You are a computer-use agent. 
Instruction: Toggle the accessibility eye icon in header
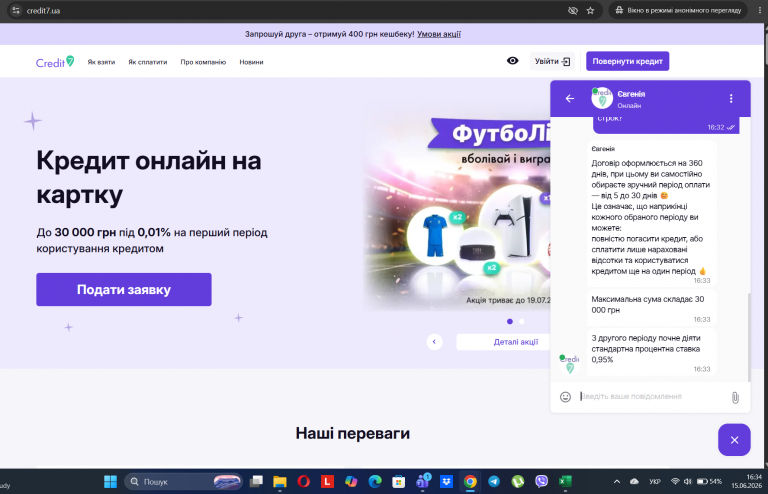[512, 61]
